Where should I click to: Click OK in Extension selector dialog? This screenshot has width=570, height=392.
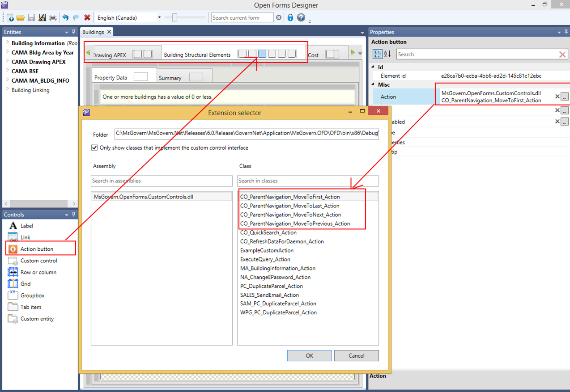coord(309,356)
